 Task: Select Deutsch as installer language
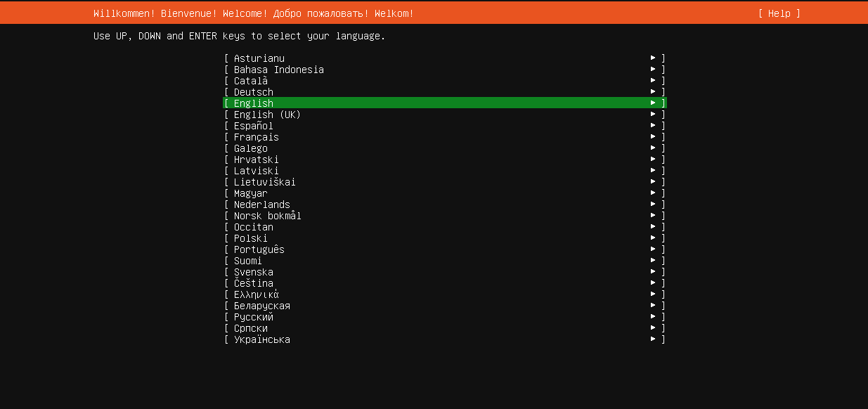[254, 92]
